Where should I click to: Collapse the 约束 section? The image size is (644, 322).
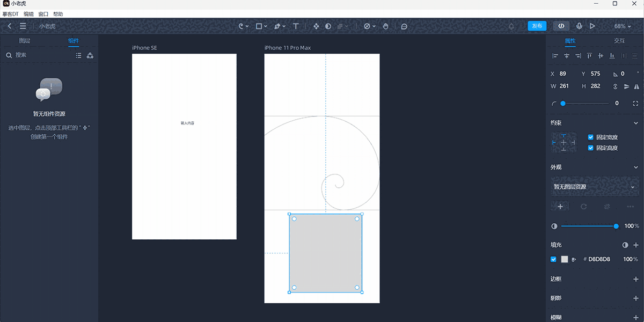point(636,123)
